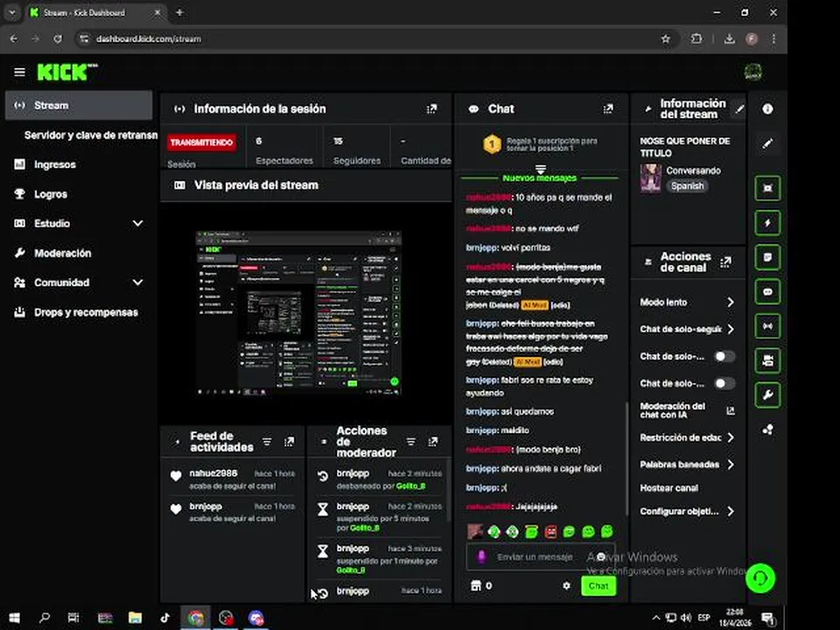Open File Explorer from the taskbar
Image resolution: width=840 pixels, height=630 pixels.
coord(135,618)
